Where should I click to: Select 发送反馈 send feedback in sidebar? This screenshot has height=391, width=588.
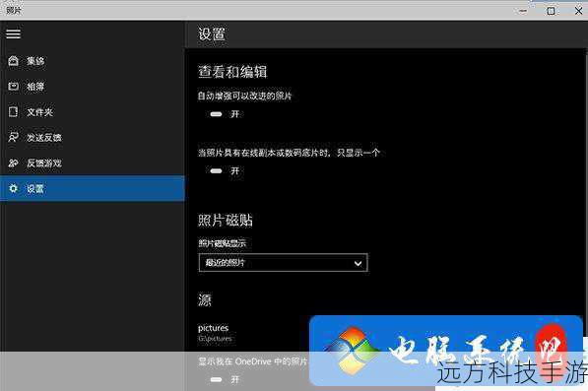92,138
